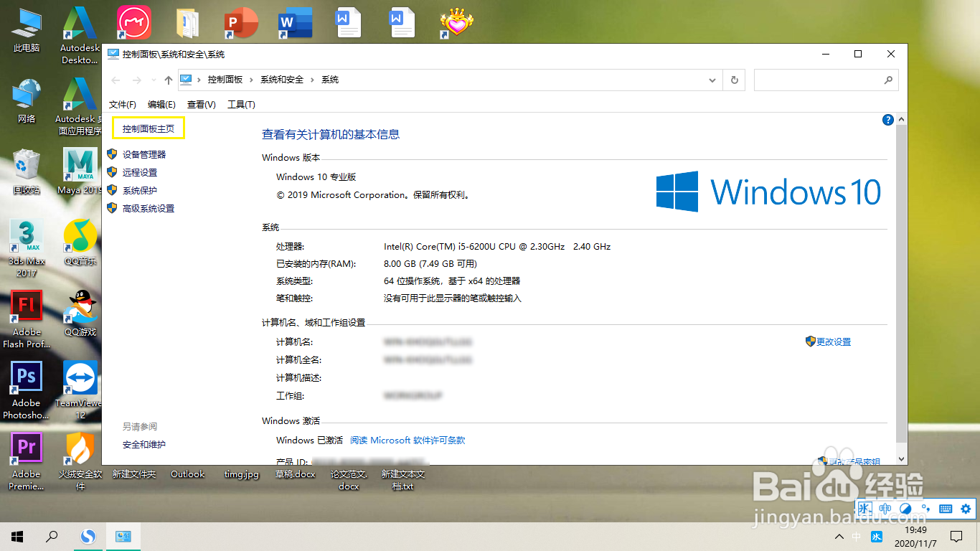Click the taskbar search magnifier

tap(52, 537)
